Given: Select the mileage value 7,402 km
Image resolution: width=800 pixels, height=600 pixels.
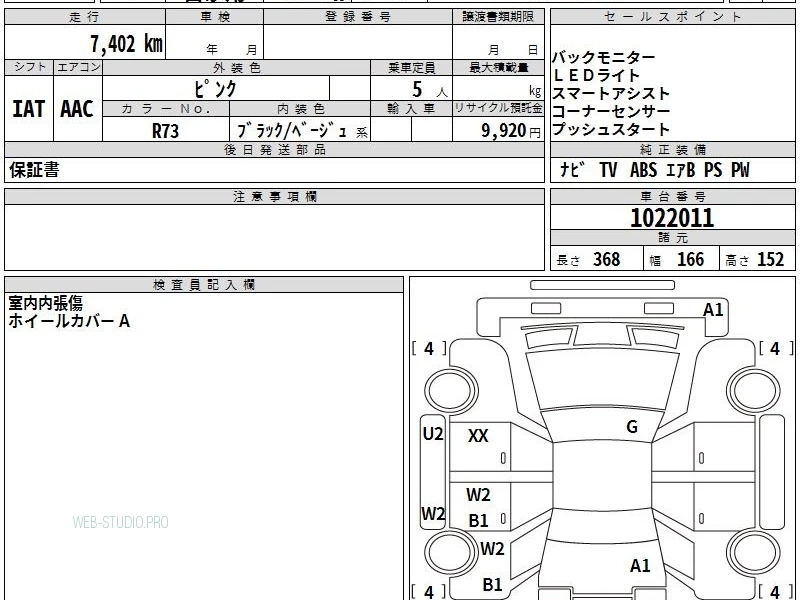Looking at the screenshot, I should coord(127,44).
